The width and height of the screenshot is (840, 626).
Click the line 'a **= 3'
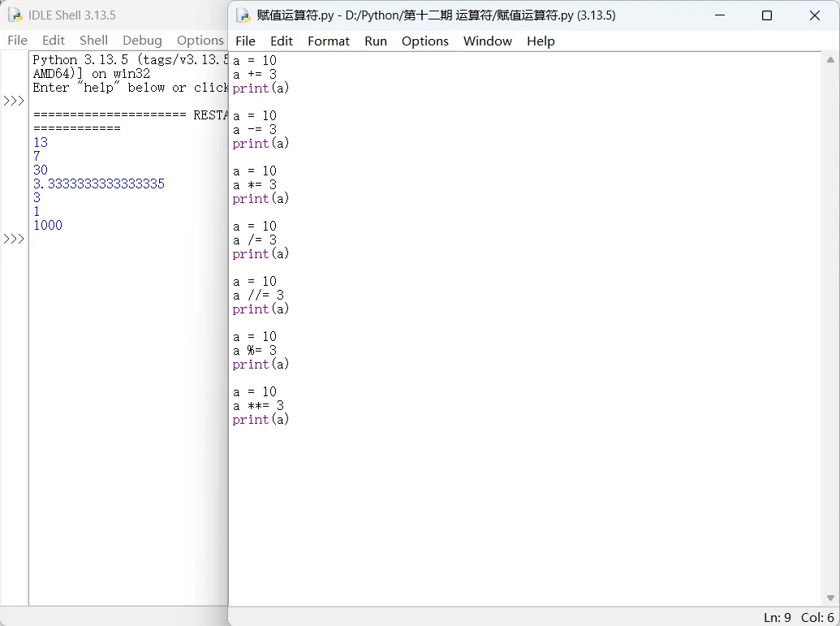(x=258, y=406)
